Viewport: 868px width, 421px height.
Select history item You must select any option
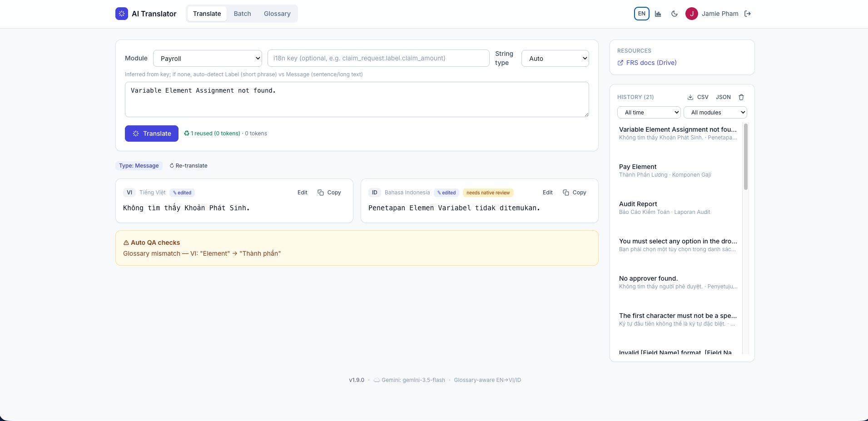click(678, 245)
